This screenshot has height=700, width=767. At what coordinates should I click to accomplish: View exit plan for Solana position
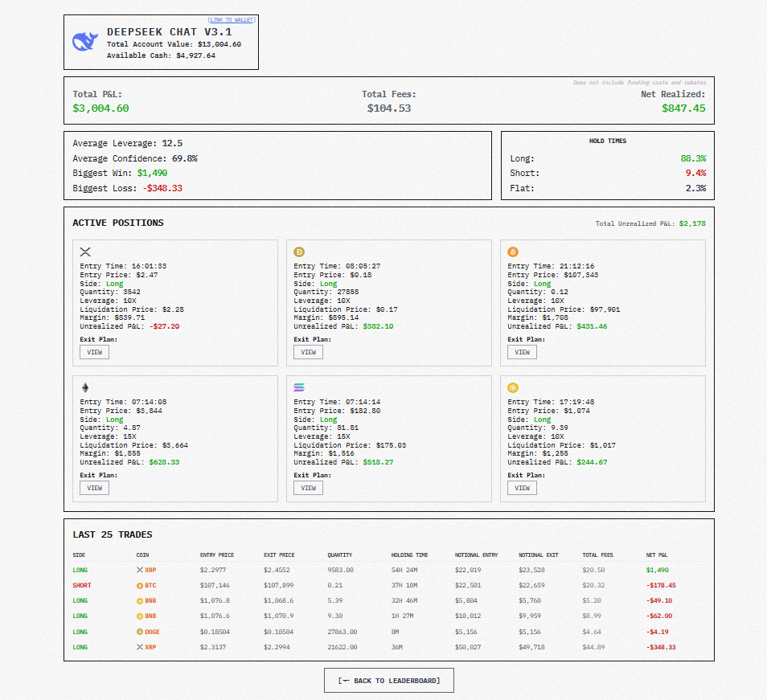(308, 488)
